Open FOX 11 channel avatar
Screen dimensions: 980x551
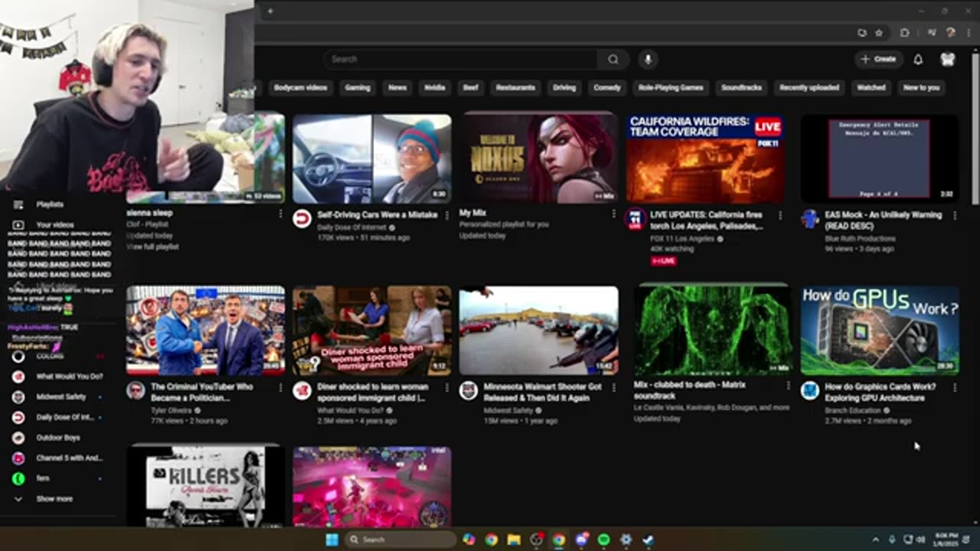635,220
